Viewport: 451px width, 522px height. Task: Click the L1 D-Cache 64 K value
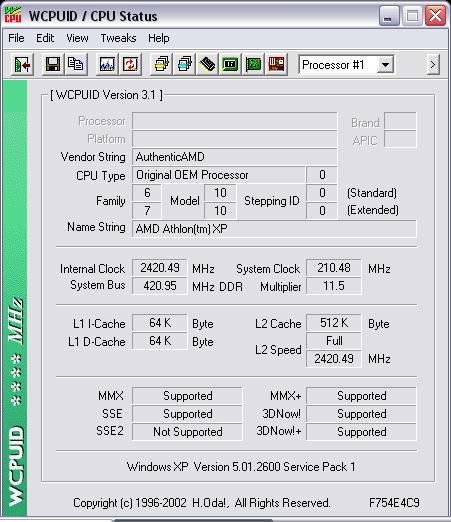(160, 341)
